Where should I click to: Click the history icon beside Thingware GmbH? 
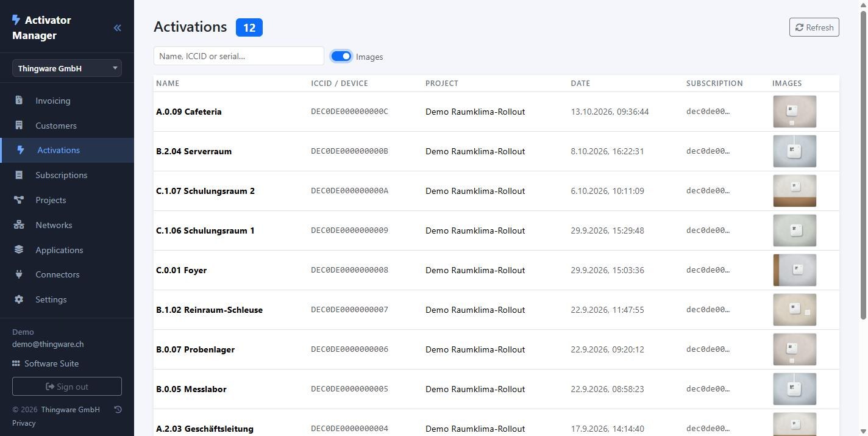pos(118,410)
